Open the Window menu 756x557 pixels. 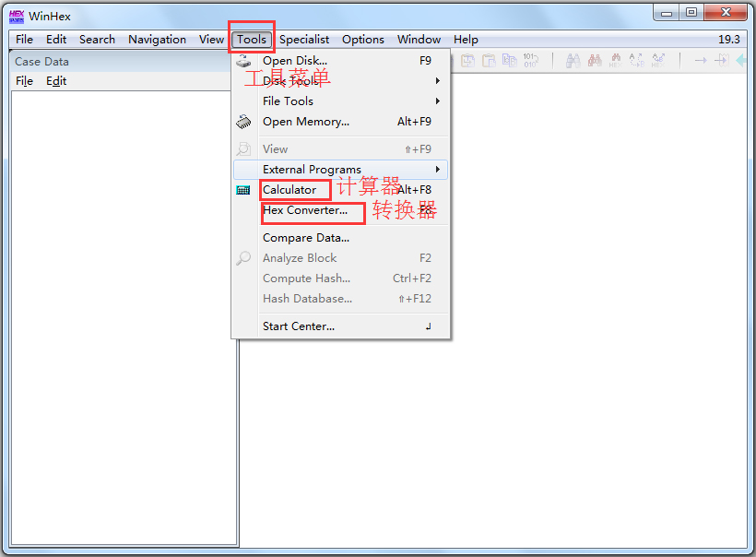419,39
